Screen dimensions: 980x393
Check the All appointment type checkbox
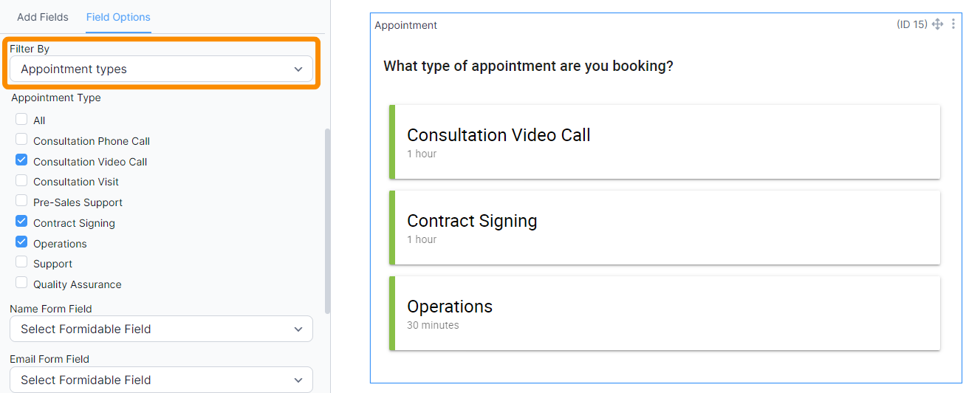21,120
